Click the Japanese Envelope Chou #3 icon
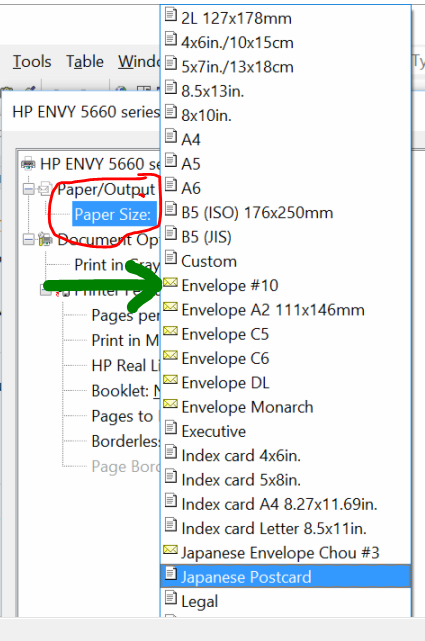 170,550
